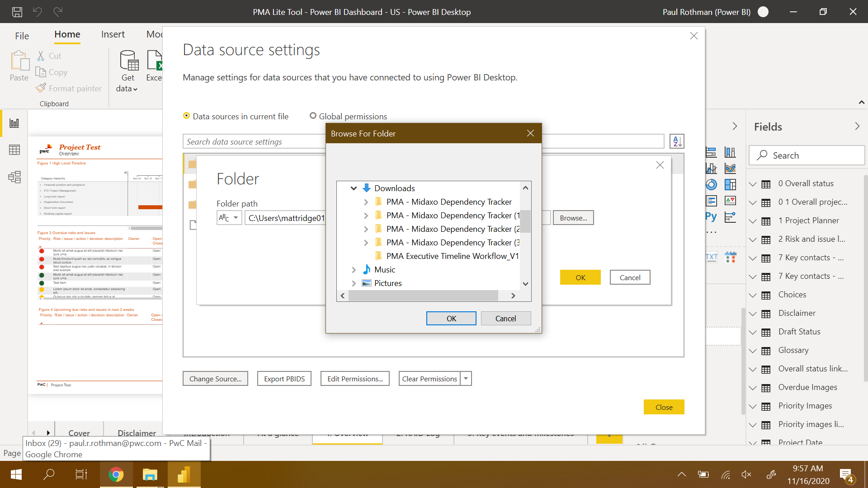Open the Report view in left sidebar
This screenshot has width=868, height=488.
14,123
